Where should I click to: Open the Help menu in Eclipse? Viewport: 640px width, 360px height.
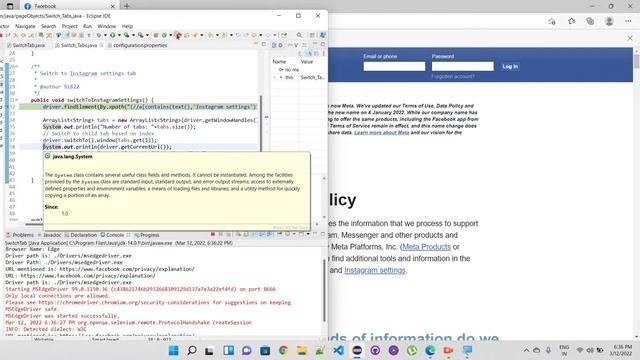tap(127, 26)
